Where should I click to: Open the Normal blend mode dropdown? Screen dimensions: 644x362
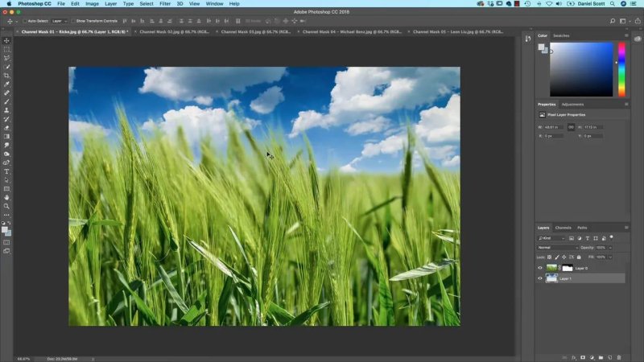coord(558,248)
